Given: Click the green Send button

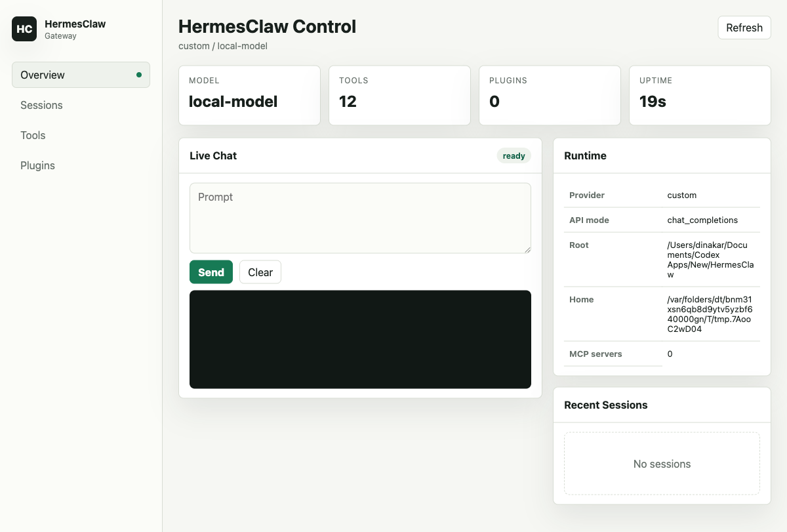Looking at the screenshot, I should coord(211,272).
